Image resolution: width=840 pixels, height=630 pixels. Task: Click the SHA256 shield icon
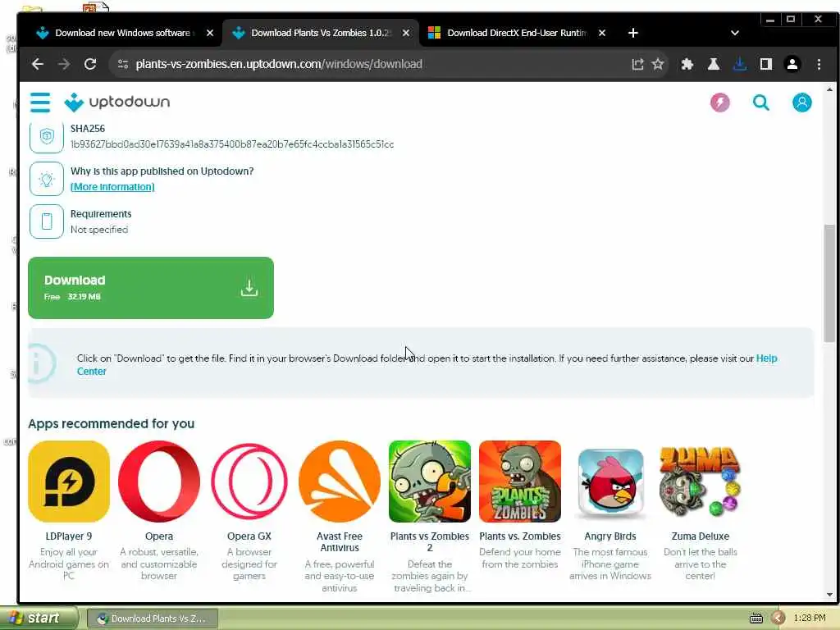47,136
